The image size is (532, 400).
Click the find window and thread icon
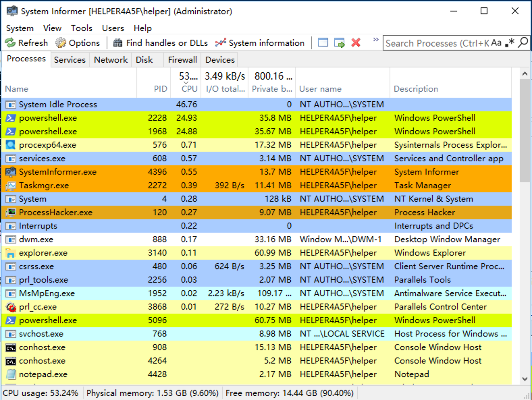[x=339, y=43]
